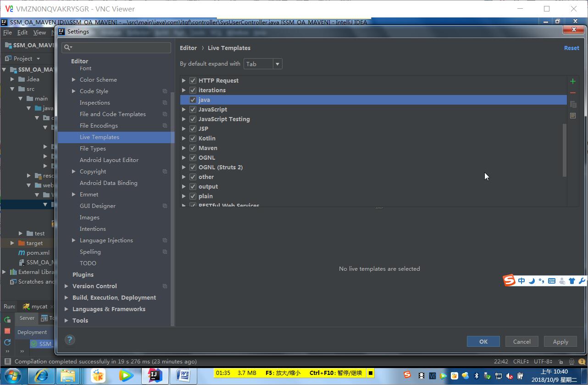Open the Inspections settings page
Screen dimensions: 588x385
94,103
